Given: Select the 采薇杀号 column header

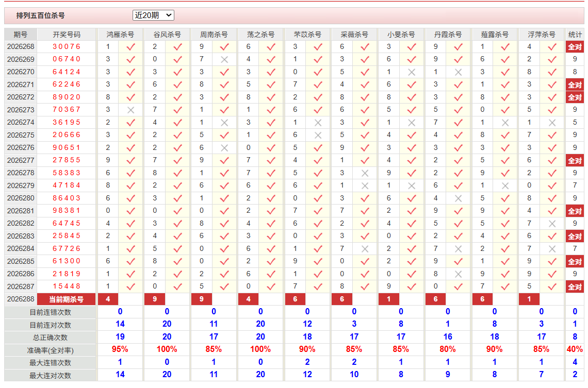Looking at the screenshot, I should tap(354, 35).
